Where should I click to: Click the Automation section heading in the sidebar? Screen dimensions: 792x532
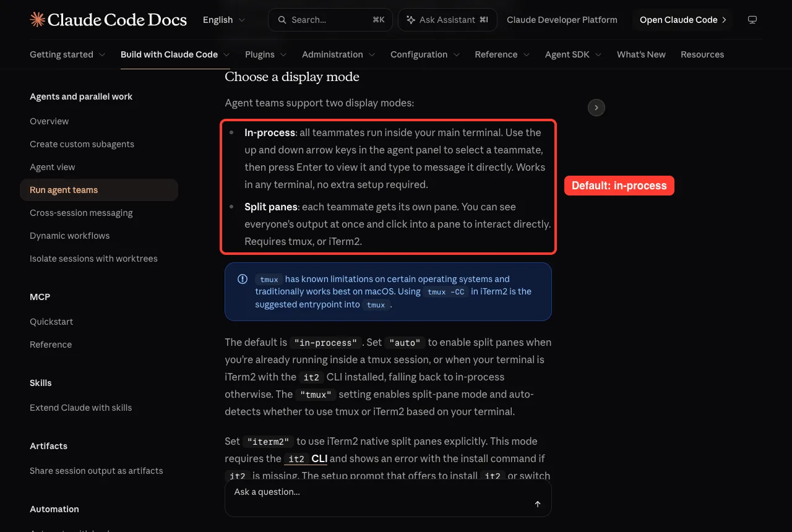point(54,509)
